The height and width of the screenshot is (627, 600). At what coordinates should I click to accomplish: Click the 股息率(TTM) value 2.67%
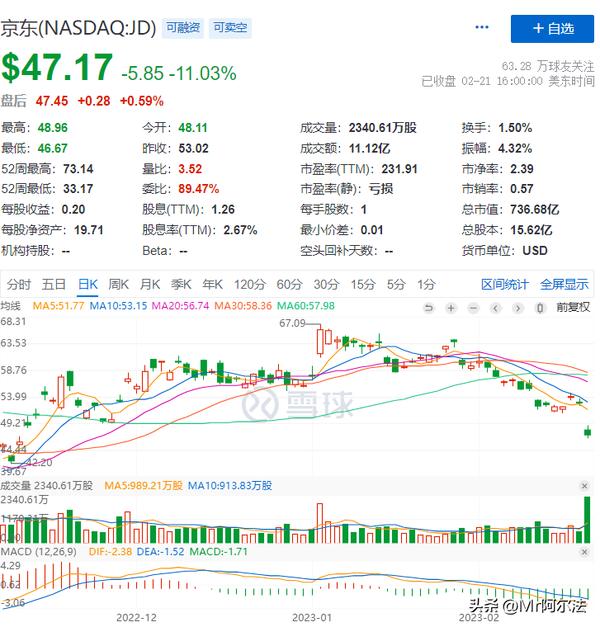[x=240, y=230]
